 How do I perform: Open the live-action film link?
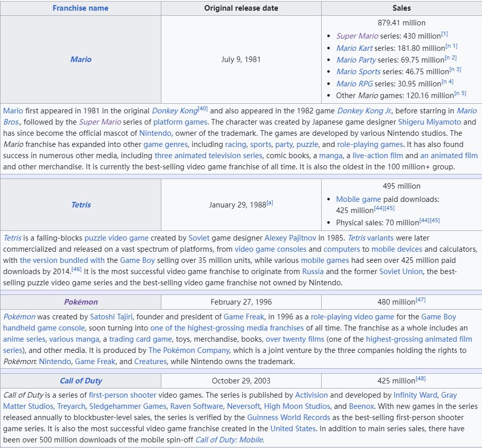(378, 156)
